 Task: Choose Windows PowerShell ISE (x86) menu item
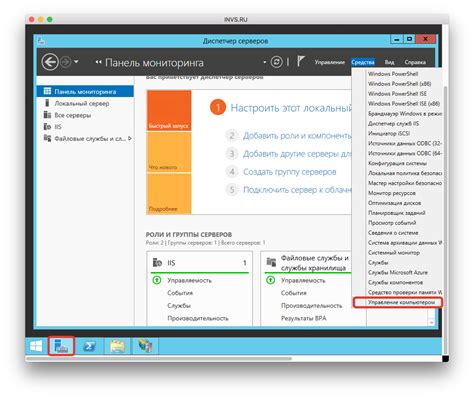coord(404,104)
